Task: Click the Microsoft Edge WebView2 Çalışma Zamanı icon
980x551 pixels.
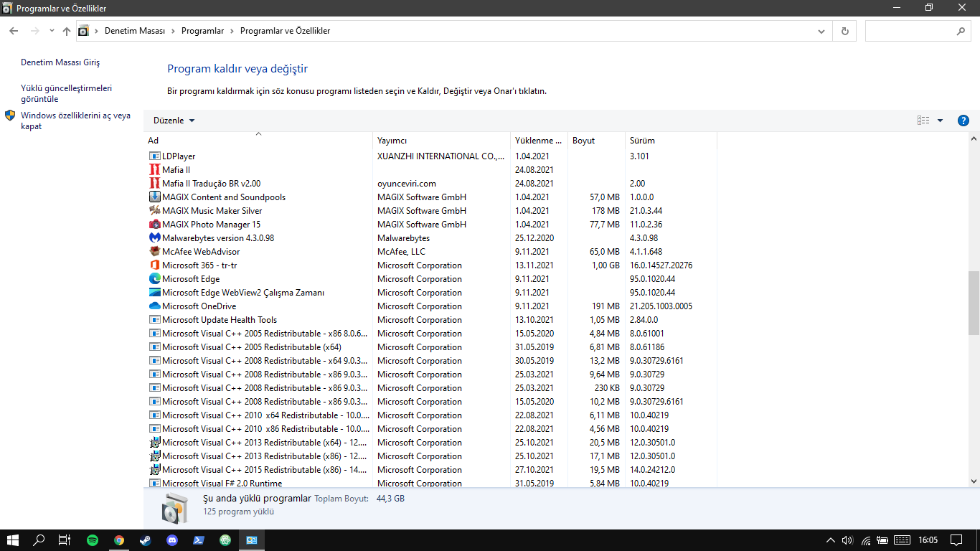Action: (154, 292)
